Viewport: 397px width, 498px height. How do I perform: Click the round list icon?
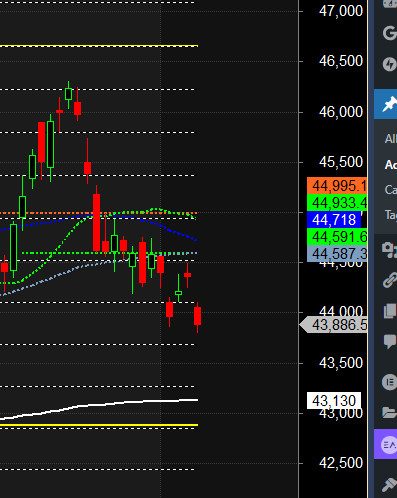[389, 382]
